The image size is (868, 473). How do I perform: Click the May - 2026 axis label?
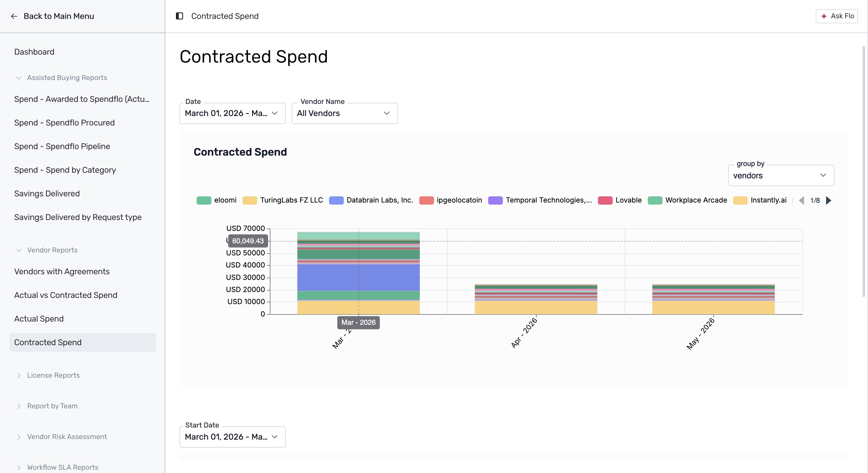[x=700, y=334]
